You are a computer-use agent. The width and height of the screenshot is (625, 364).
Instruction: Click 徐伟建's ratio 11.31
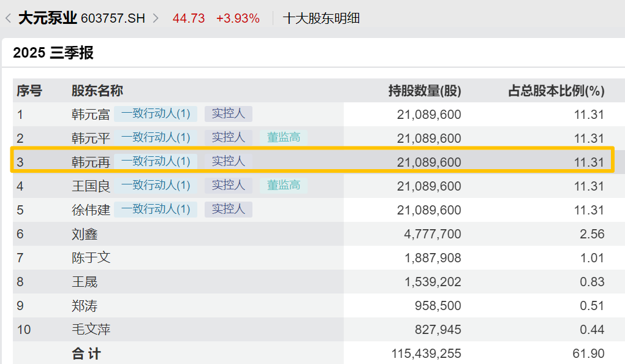pos(589,210)
